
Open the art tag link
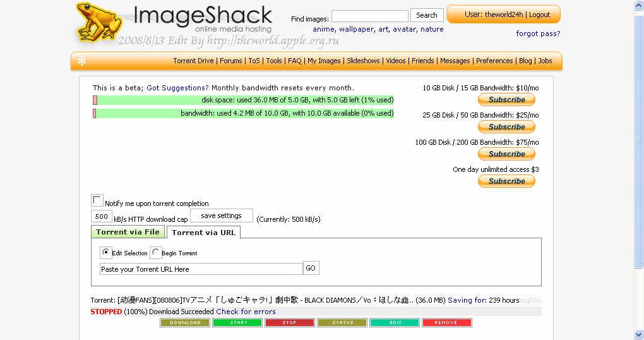(x=383, y=29)
